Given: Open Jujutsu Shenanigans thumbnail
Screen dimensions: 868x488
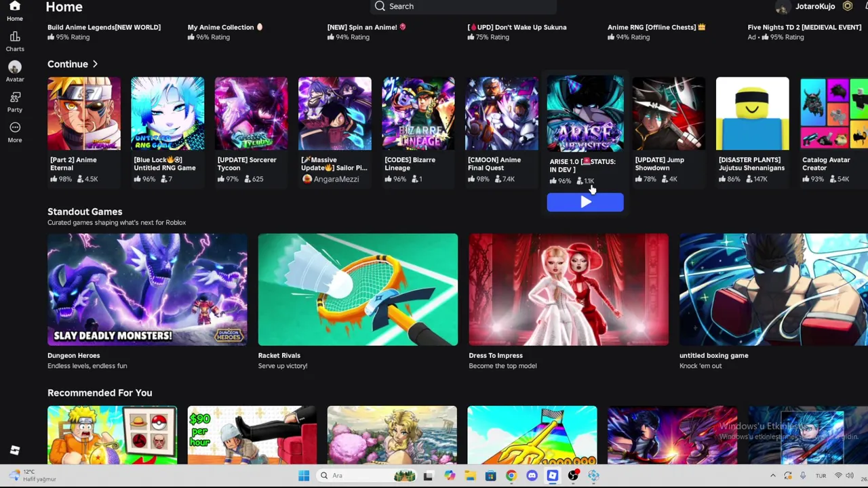Looking at the screenshot, I should tap(753, 113).
